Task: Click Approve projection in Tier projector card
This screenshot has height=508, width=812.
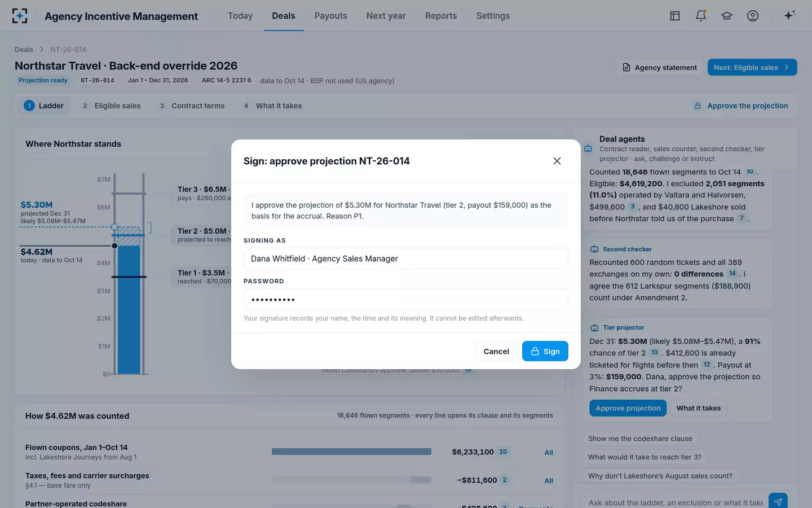Action: tap(628, 408)
